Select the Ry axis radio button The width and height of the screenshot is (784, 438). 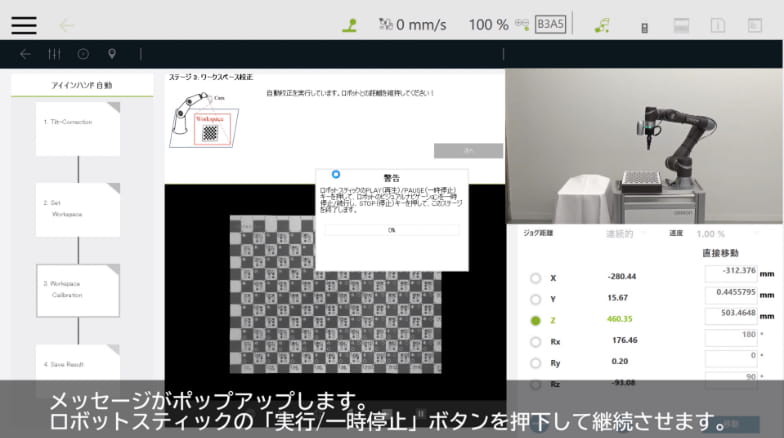[x=536, y=363]
